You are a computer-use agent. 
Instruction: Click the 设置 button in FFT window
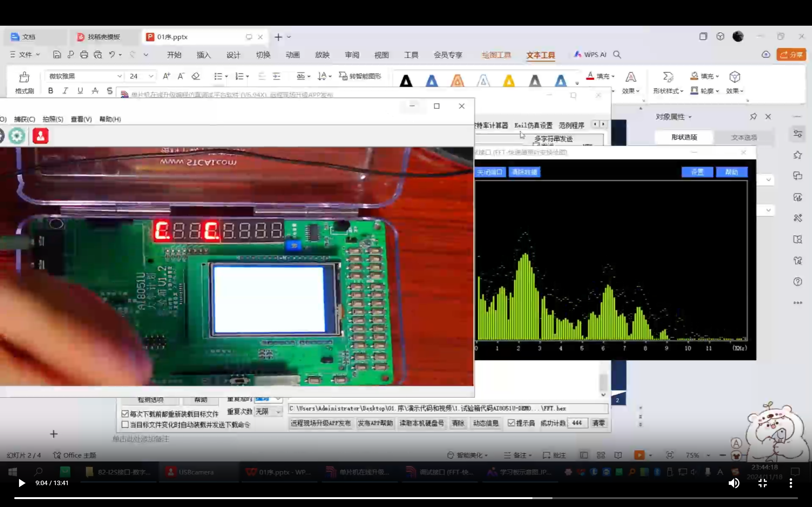pyautogui.click(x=697, y=172)
